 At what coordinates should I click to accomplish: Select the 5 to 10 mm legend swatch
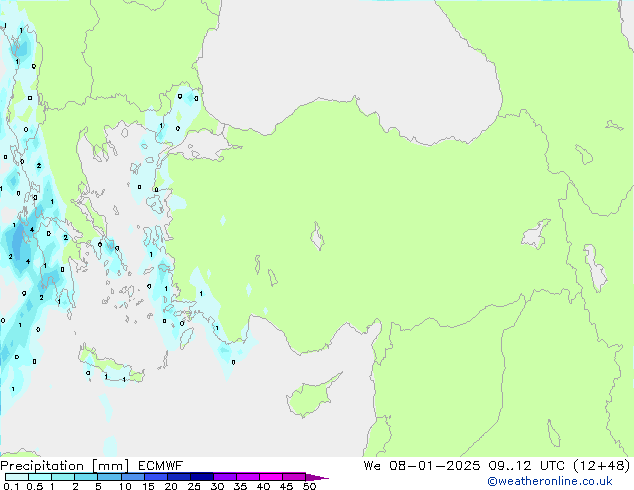tap(109, 477)
